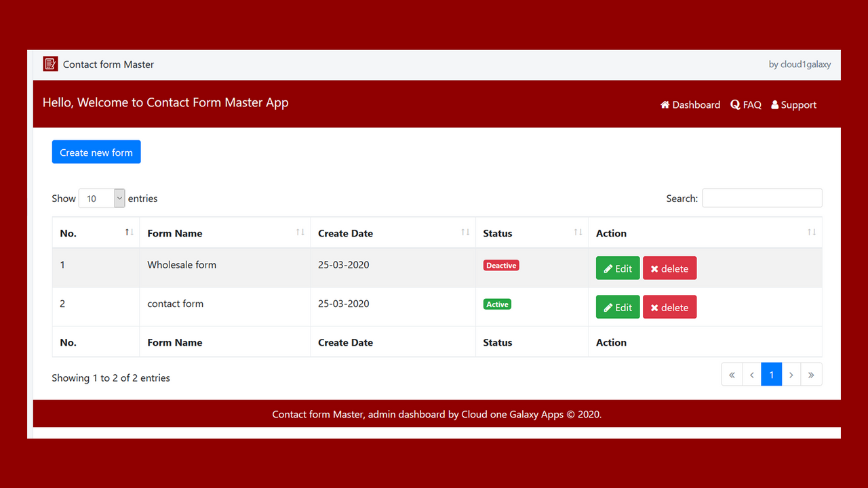Click the Action column sort control
The image size is (868, 488).
pyautogui.click(x=812, y=232)
